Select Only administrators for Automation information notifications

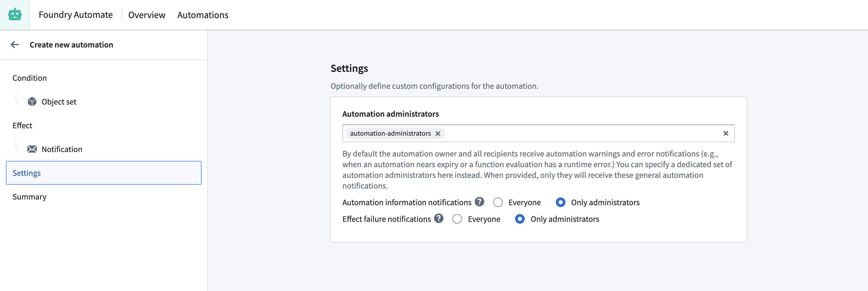point(560,202)
